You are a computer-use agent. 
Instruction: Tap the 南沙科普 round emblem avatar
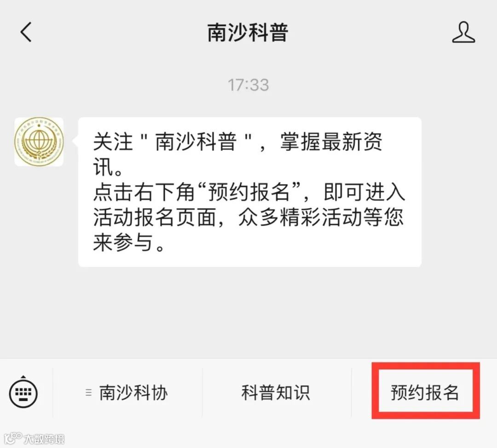pos(39,142)
